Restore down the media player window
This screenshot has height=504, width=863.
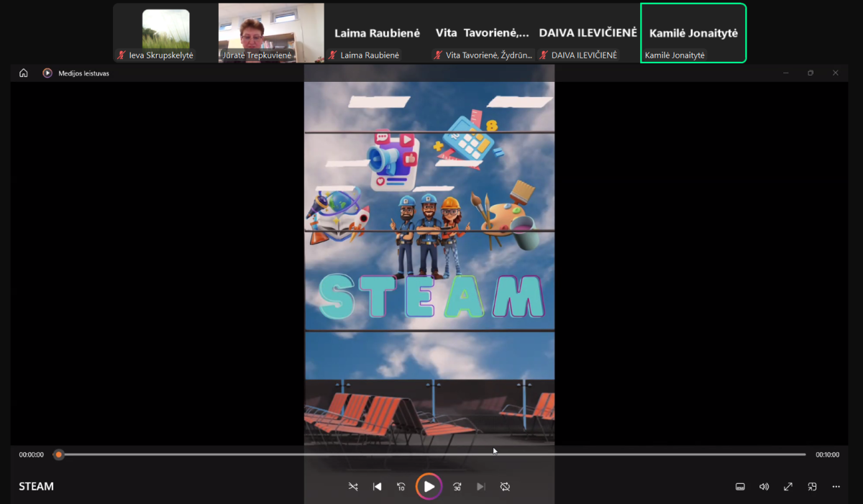[x=811, y=73]
